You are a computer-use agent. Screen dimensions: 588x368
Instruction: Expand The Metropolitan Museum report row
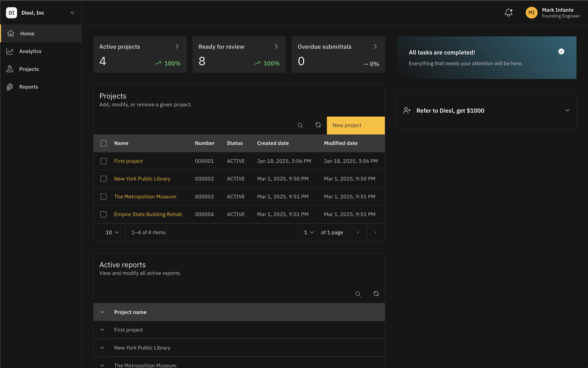102,365
